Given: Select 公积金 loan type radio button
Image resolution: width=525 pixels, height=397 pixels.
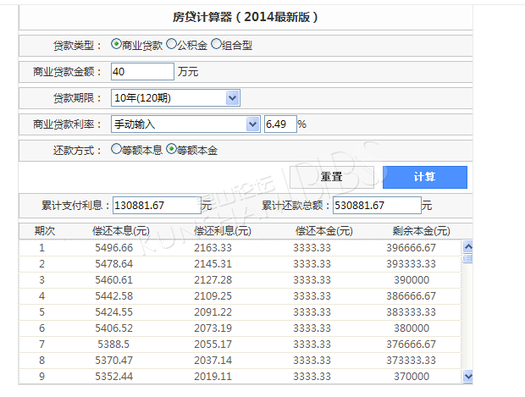Looking at the screenshot, I should (x=171, y=44).
